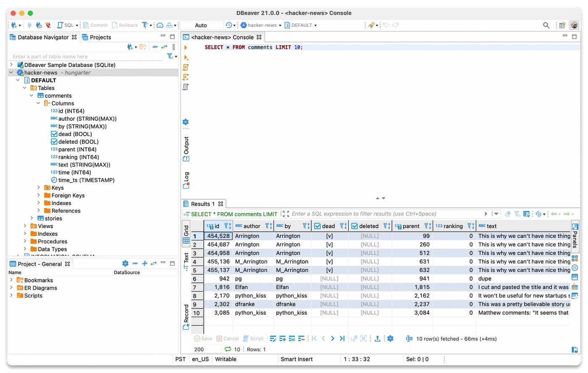Click Execute in new tab icon
Image resolution: width=588 pixels, height=373 pixels.
pos(186,57)
